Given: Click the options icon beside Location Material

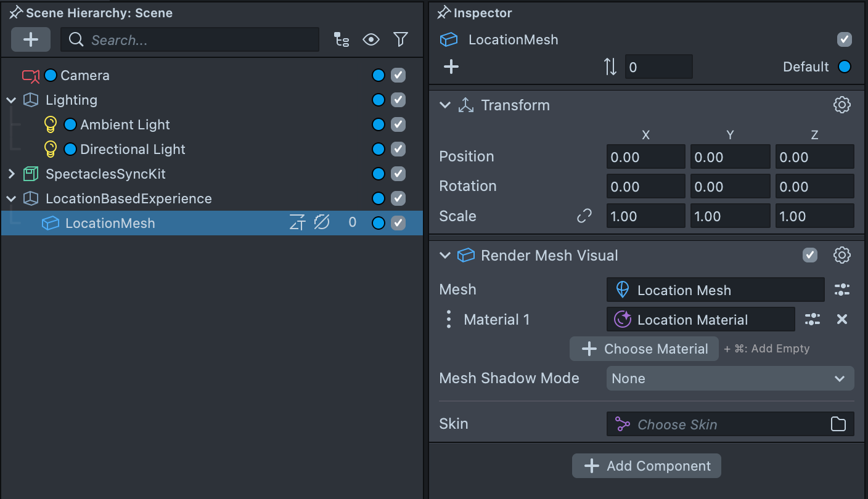Looking at the screenshot, I should 813,319.
